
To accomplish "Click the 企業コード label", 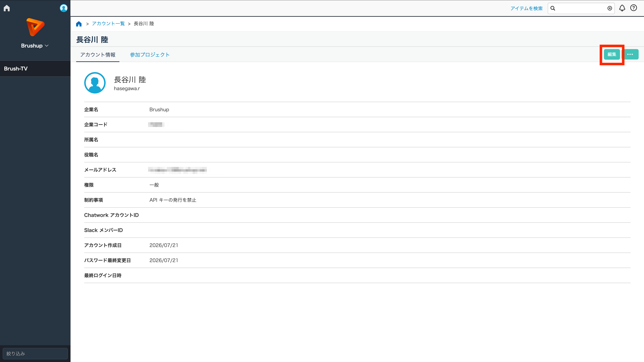I will (x=96, y=125).
